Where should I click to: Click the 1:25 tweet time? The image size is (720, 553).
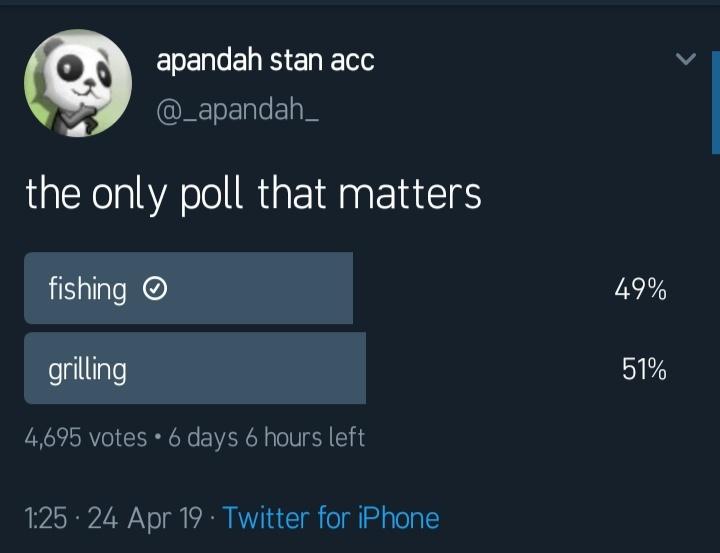pyautogui.click(x=44, y=518)
